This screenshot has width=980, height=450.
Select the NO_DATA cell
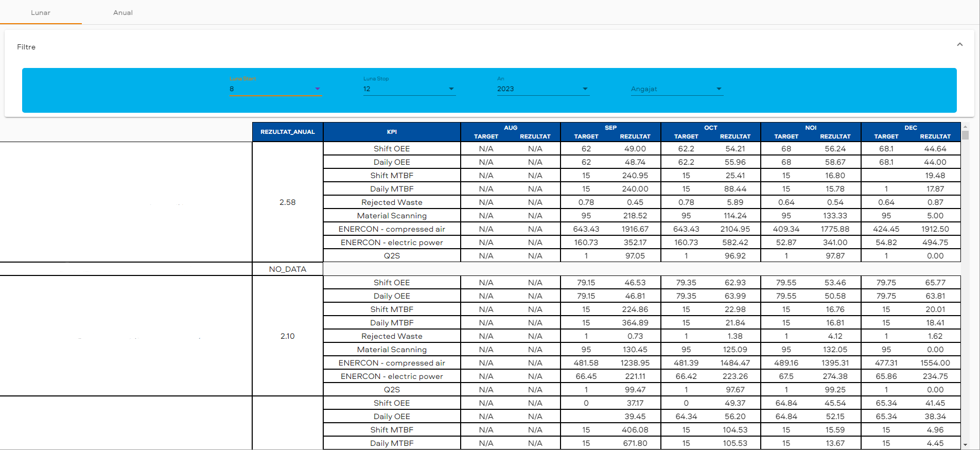[287, 269]
